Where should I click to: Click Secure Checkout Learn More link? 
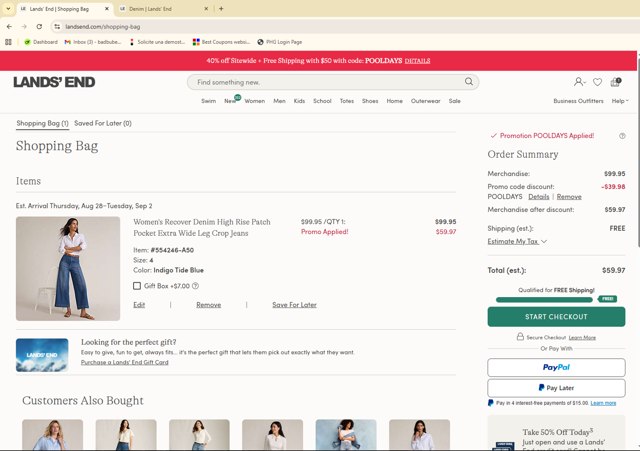[x=582, y=338]
